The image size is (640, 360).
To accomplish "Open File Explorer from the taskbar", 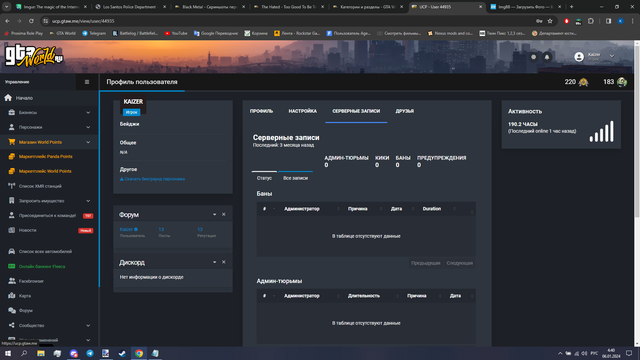I will point(41,353).
